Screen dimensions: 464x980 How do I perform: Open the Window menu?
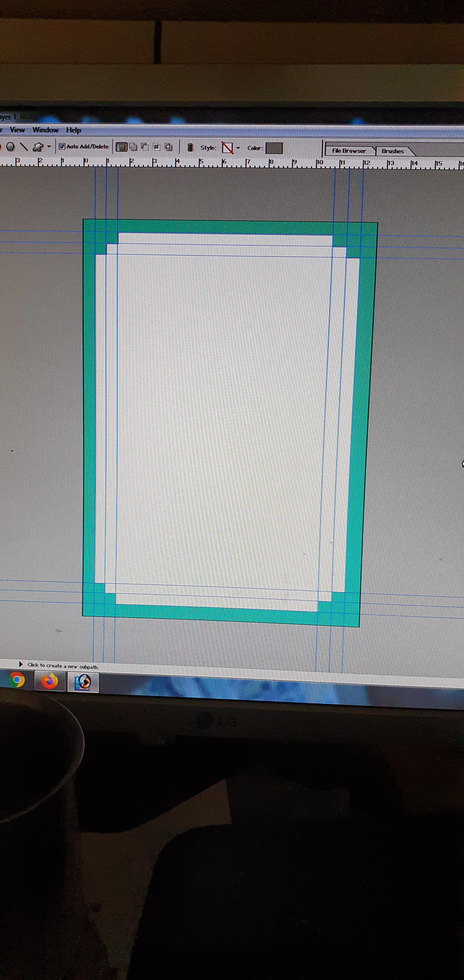click(x=45, y=130)
